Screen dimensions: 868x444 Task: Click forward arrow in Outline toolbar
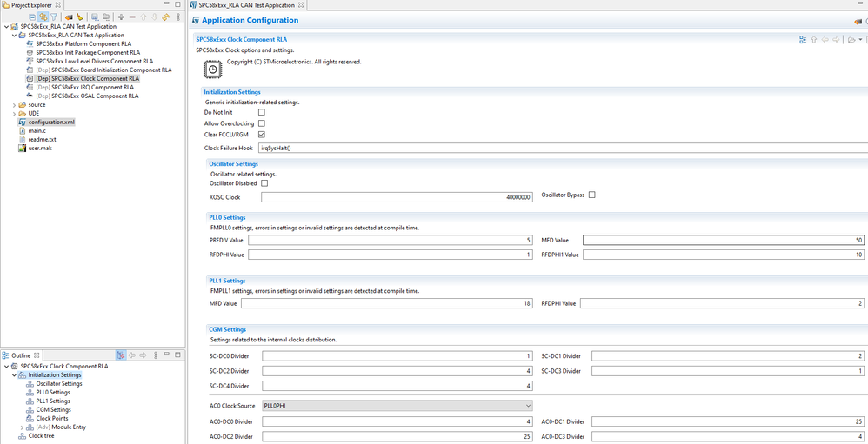(x=144, y=355)
